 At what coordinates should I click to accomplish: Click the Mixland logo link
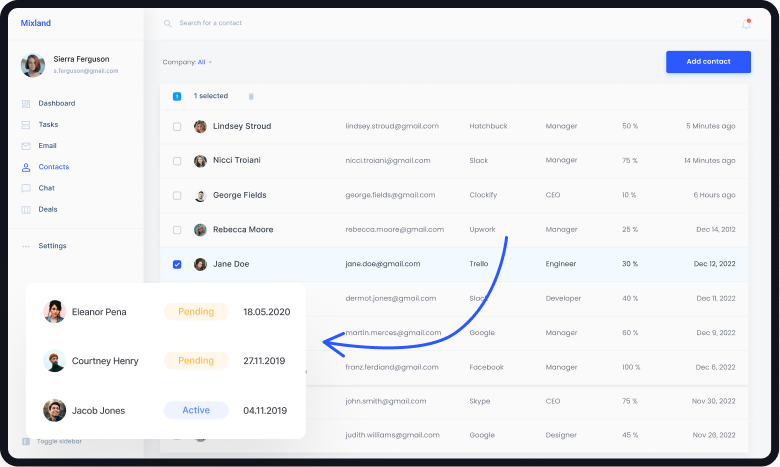click(x=35, y=23)
